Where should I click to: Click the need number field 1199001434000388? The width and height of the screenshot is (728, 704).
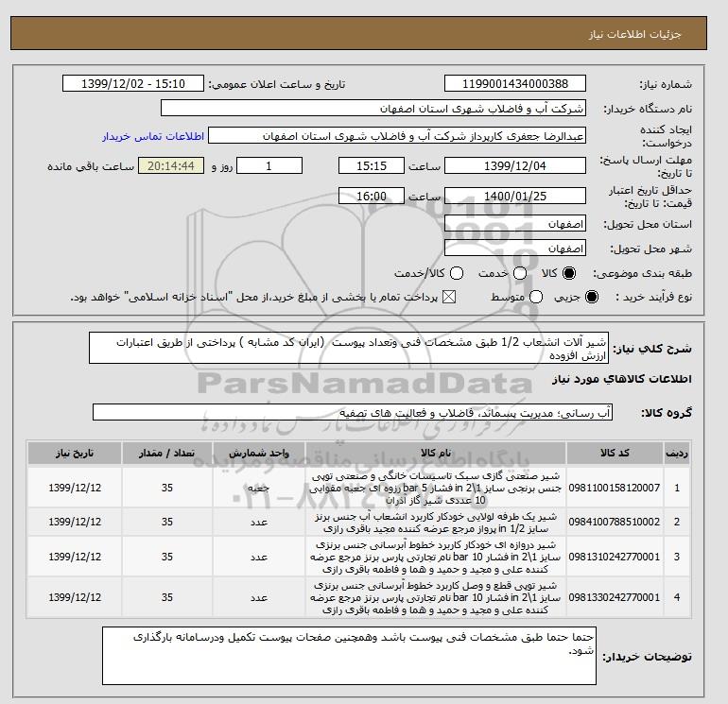point(515,83)
